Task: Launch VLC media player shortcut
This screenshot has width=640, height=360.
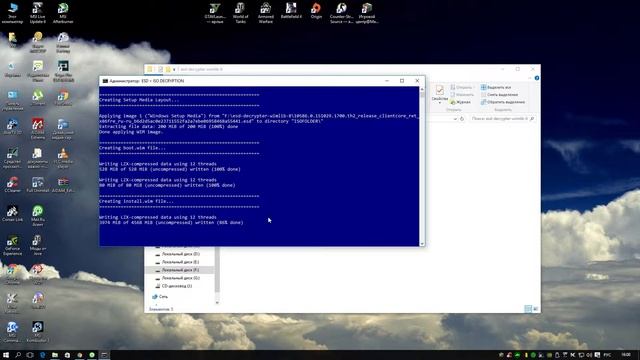Action: click(x=63, y=158)
